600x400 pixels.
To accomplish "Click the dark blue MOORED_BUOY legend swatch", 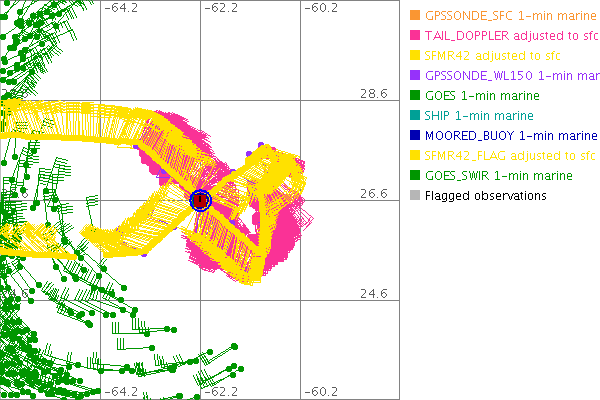I will click(414, 135).
